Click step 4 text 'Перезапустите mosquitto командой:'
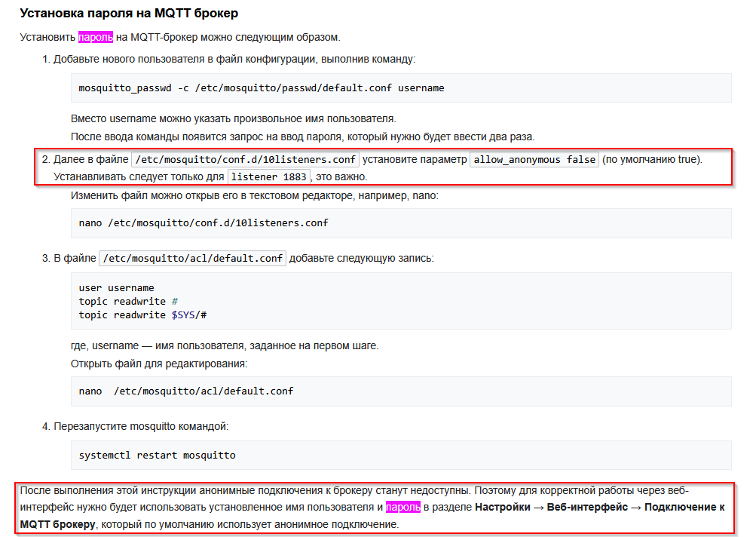Viewport: 756px width, 537px height. click(141, 427)
